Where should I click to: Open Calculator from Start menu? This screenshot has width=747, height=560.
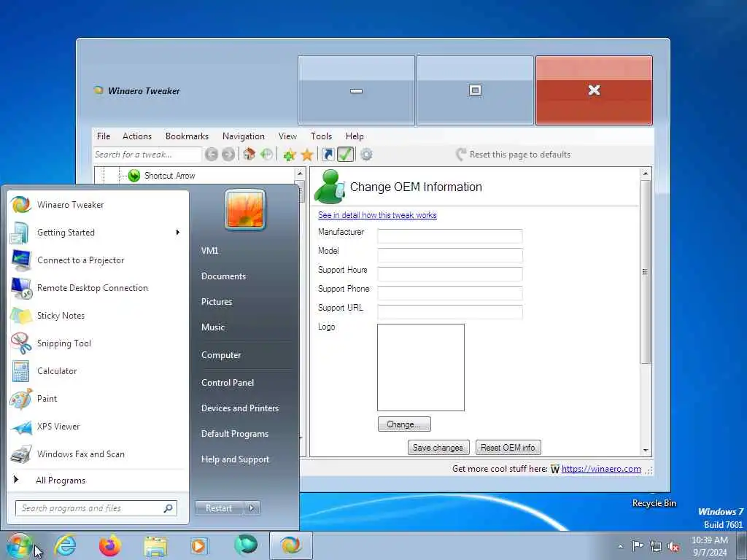[98, 371]
